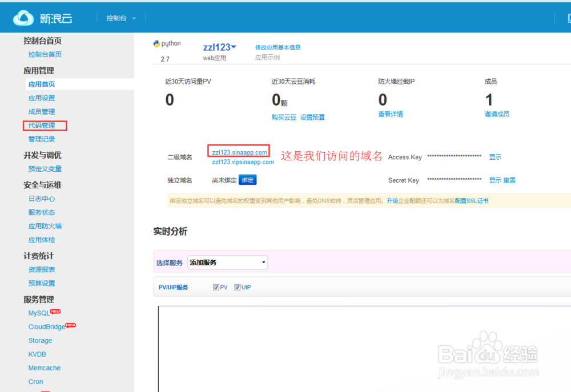
Task: Click 邀请成员 link
Action: (497, 114)
